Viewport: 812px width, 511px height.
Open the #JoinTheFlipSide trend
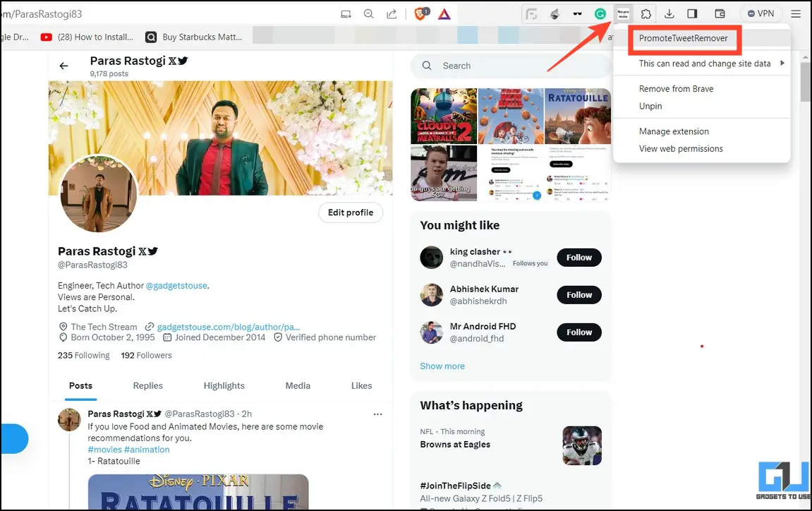pyautogui.click(x=455, y=486)
